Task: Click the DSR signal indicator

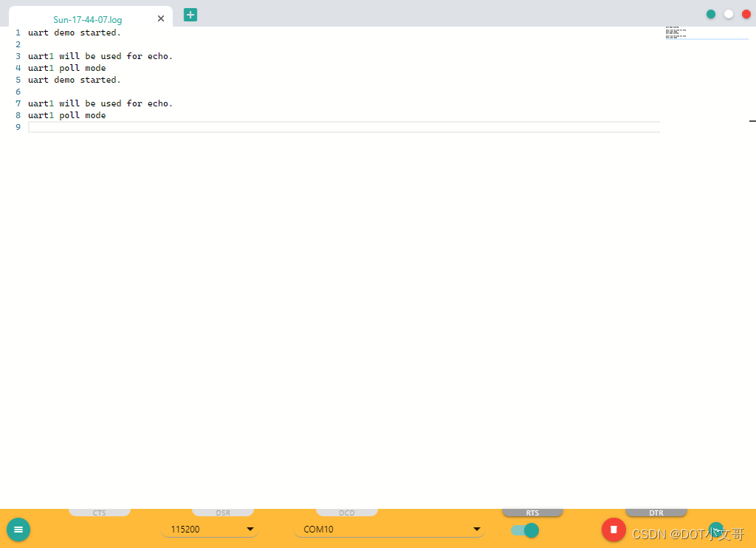Action: pos(223,513)
